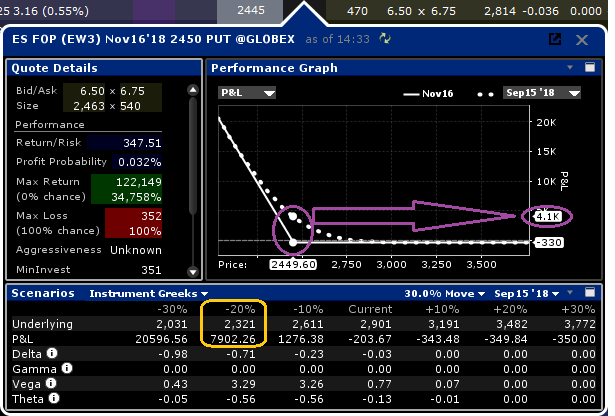Click the P&L value 1276.38

click(x=301, y=339)
